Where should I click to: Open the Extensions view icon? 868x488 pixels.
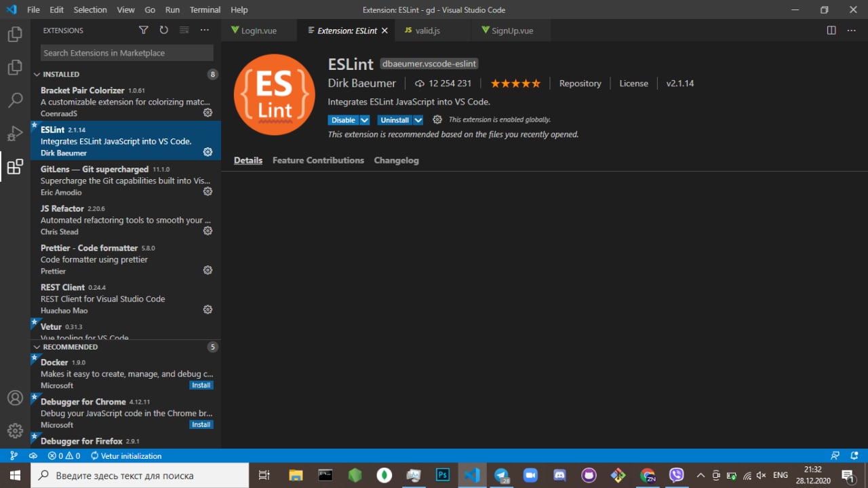(15, 167)
